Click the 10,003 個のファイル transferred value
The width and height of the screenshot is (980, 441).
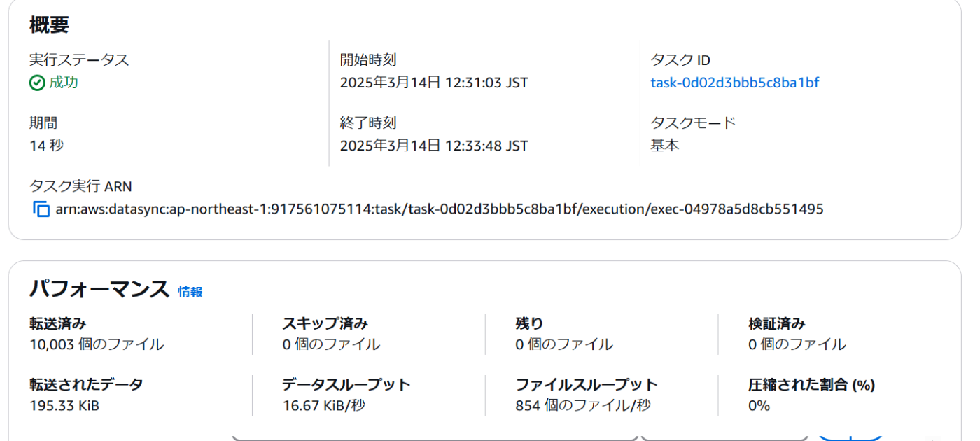tap(97, 344)
